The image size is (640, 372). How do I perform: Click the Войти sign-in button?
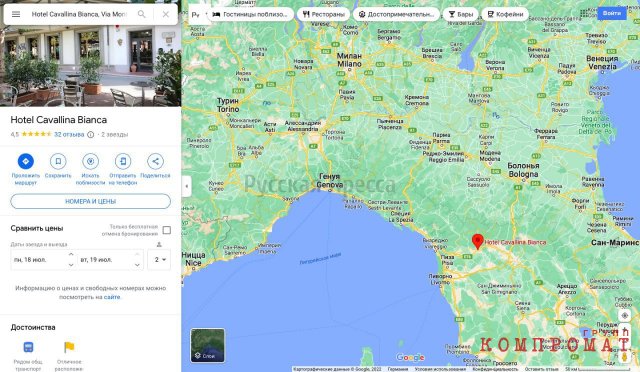(x=612, y=13)
